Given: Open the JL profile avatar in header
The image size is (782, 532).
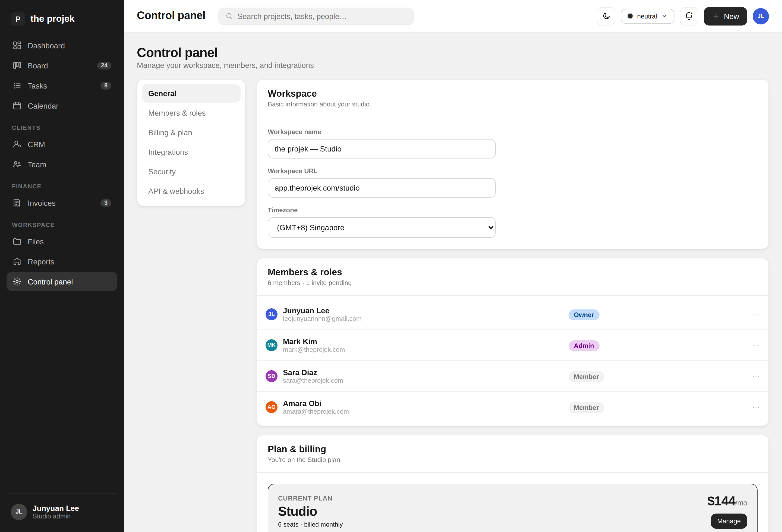Looking at the screenshot, I should [x=761, y=16].
